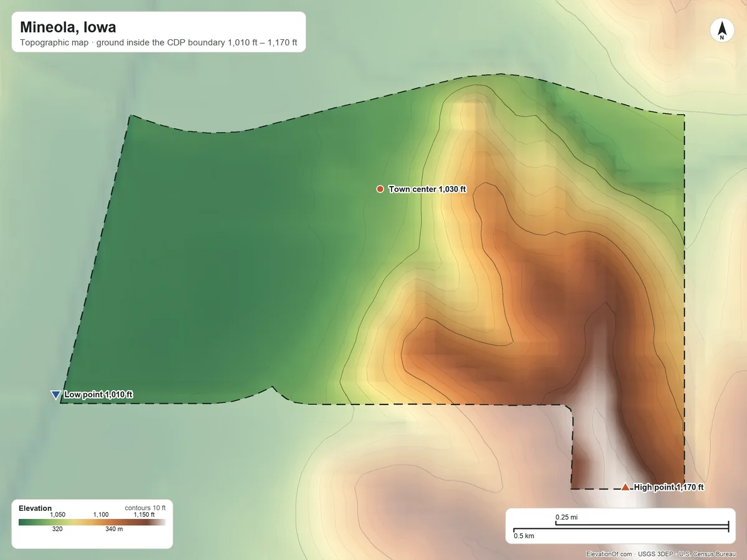Screen dimensions: 747x560
Task: Click the blue low point triangle marker
Action: click(x=55, y=394)
